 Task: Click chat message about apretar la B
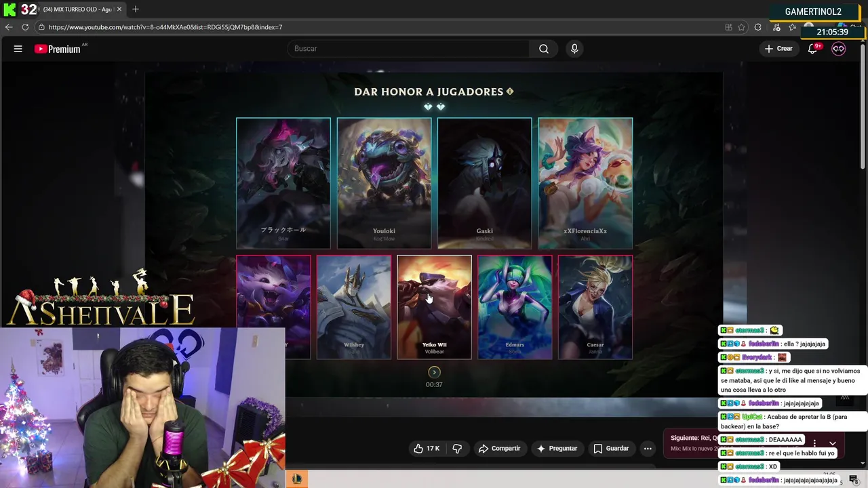click(792, 422)
